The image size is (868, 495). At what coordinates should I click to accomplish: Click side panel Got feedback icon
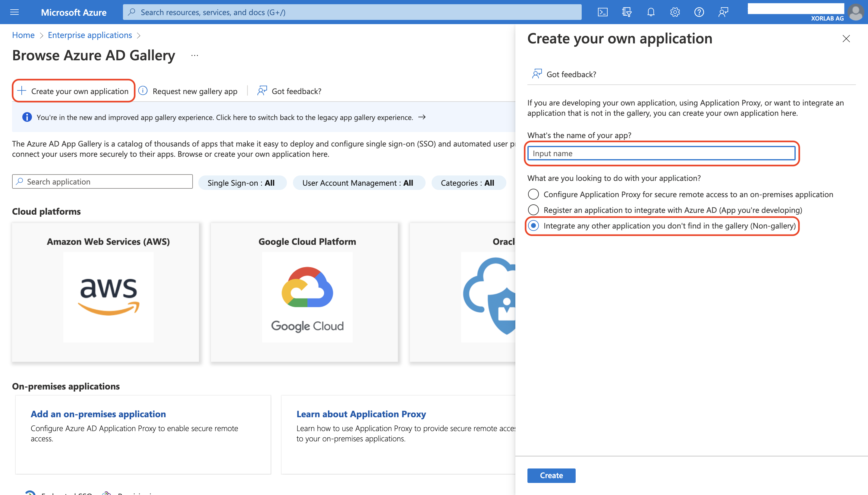click(x=537, y=74)
